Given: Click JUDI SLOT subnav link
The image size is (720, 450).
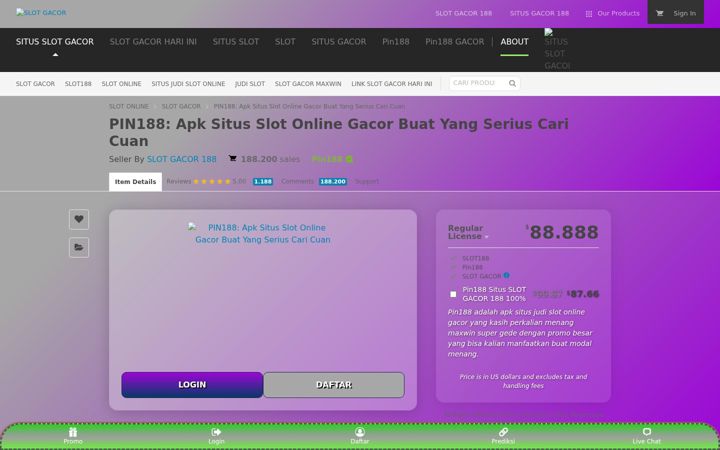Looking at the screenshot, I should [250, 84].
